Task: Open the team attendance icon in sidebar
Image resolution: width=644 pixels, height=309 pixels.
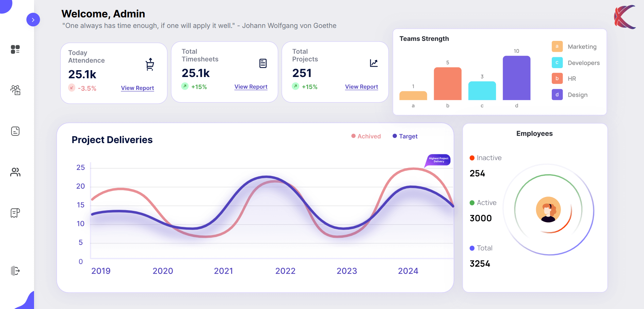Action: click(15, 90)
